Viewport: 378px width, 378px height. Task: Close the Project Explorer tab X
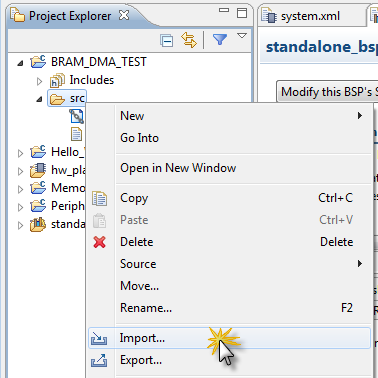point(124,15)
